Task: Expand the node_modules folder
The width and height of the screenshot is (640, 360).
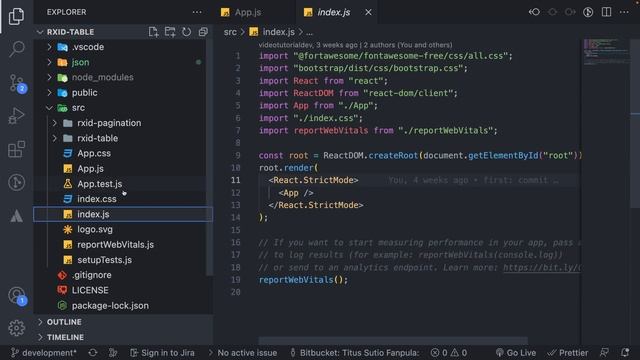Action: [x=50, y=77]
